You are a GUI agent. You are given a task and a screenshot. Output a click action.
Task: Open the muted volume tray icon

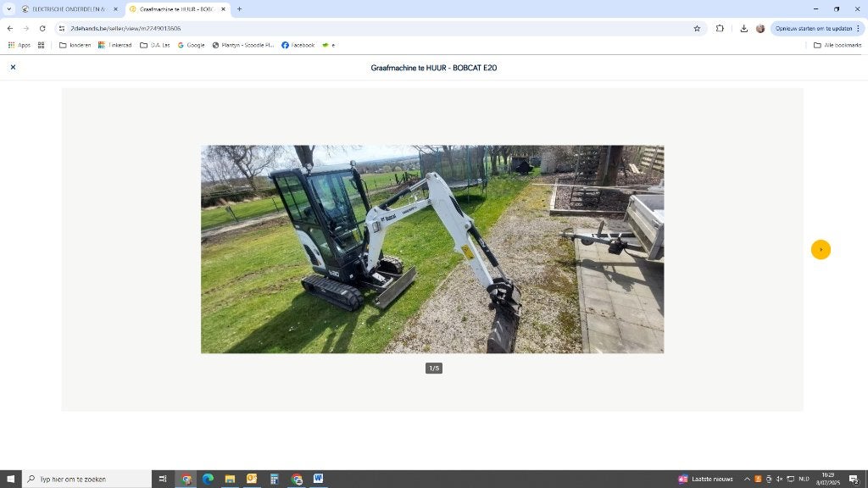[780, 480]
